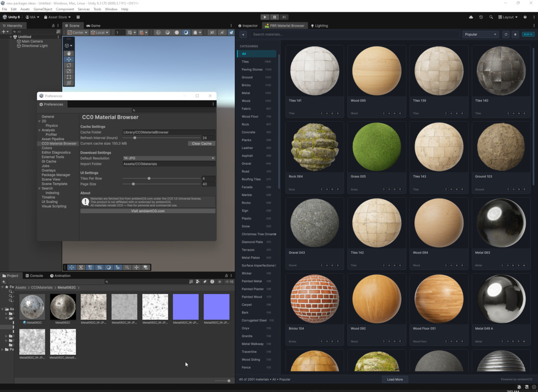
Task: Click the wireframe shading mode globe icon
Action: [x=158, y=32]
